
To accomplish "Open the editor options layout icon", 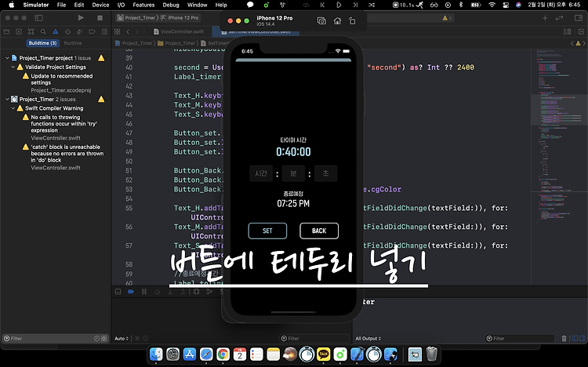I will point(567,32).
